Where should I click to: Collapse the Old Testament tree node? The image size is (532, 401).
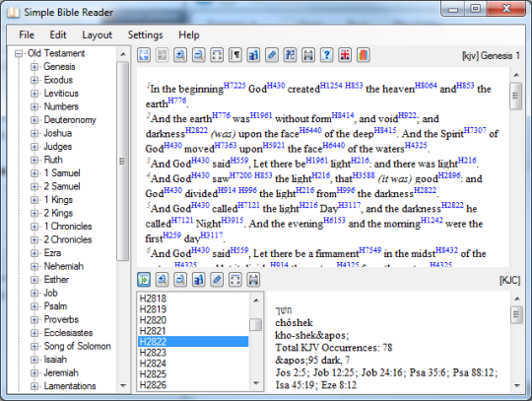(x=19, y=53)
